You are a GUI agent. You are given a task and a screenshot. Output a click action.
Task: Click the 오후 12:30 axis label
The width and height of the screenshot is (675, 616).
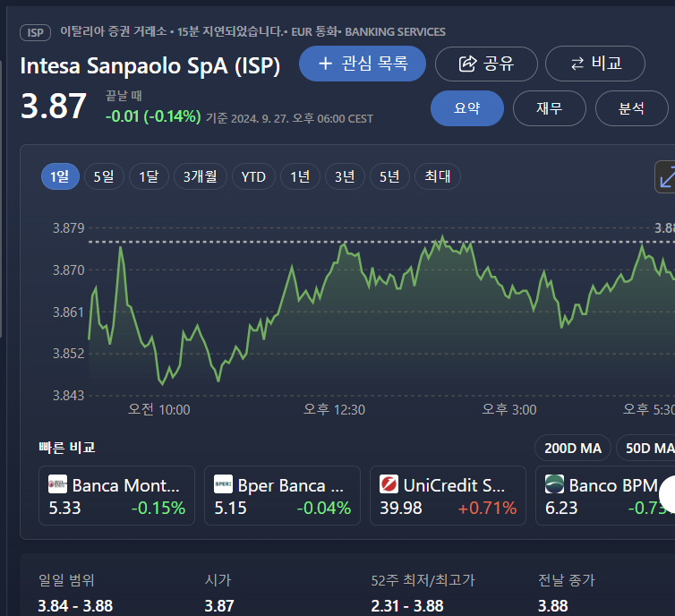(x=334, y=409)
